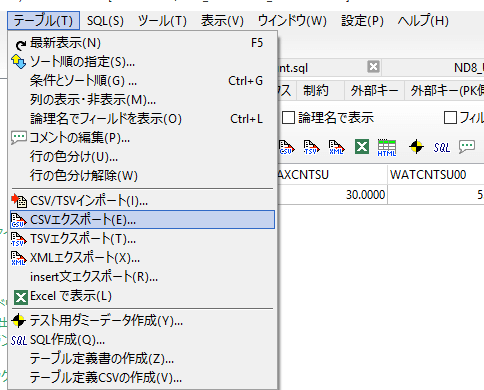484x390 pixels.
Task: Choose CSVエクスポート(E)... menu entry
Action: (143, 220)
